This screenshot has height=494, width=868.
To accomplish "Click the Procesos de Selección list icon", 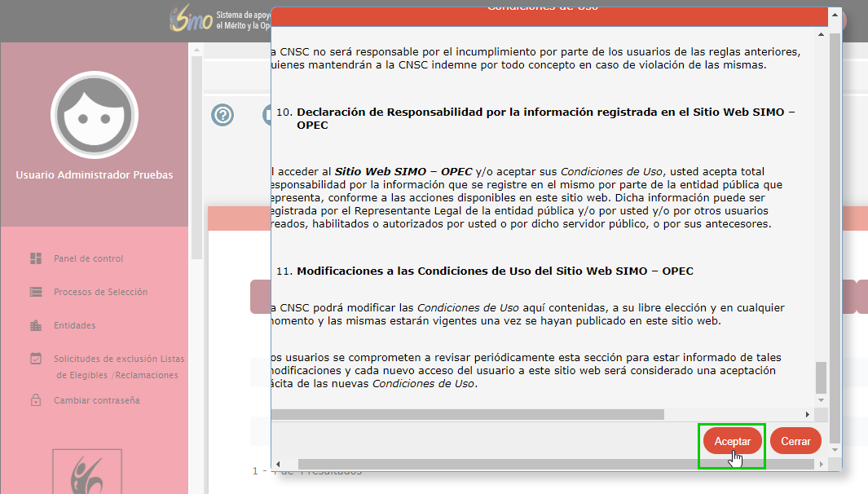I will (36, 292).
